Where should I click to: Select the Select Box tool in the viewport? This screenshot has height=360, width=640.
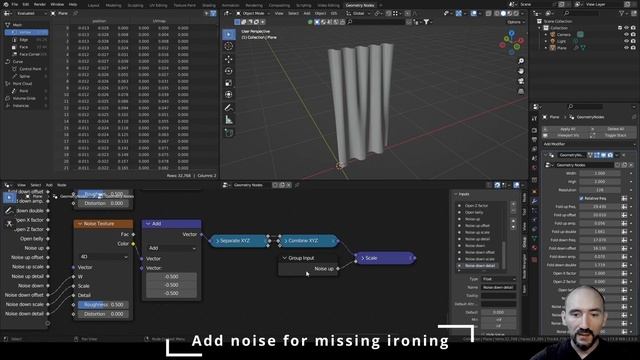[229, 34]
